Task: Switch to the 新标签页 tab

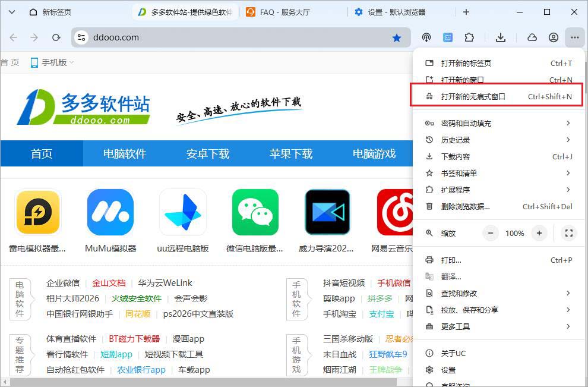Action: [50, 12]
